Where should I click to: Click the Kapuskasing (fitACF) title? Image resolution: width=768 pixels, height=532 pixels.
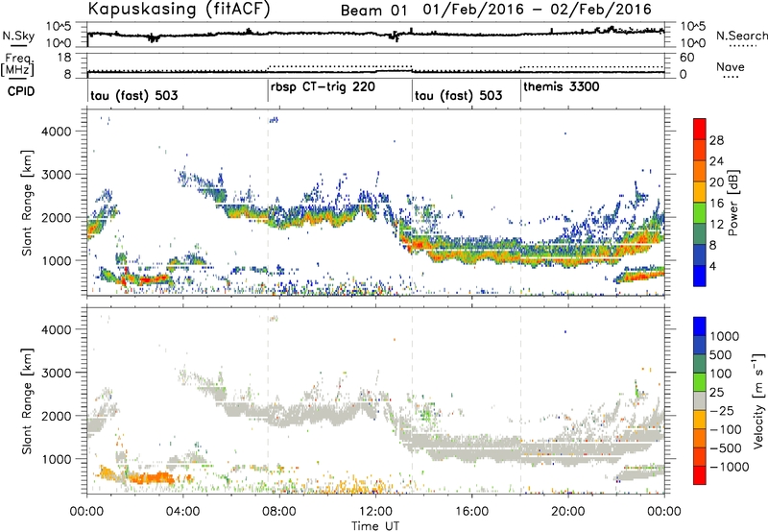click(179, 10)
